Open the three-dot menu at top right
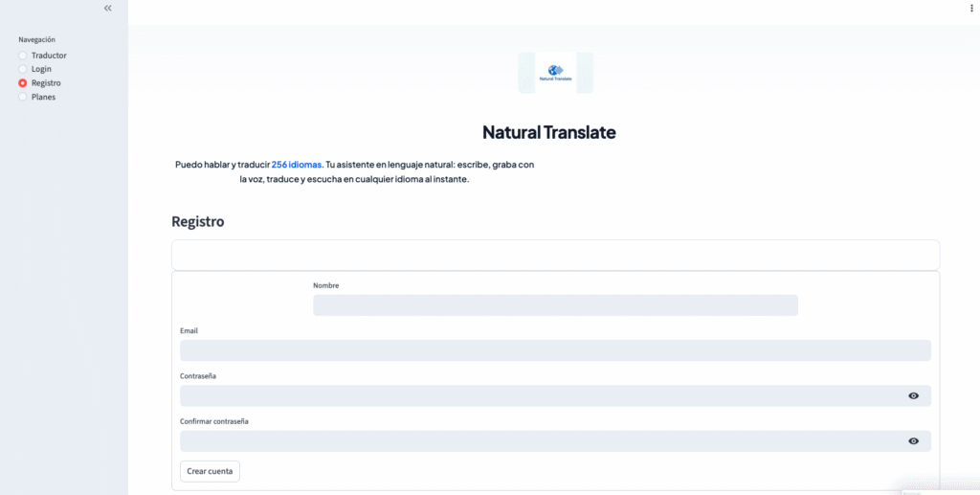The width and height of the screenshot is (980, 495). coord(972,8)
